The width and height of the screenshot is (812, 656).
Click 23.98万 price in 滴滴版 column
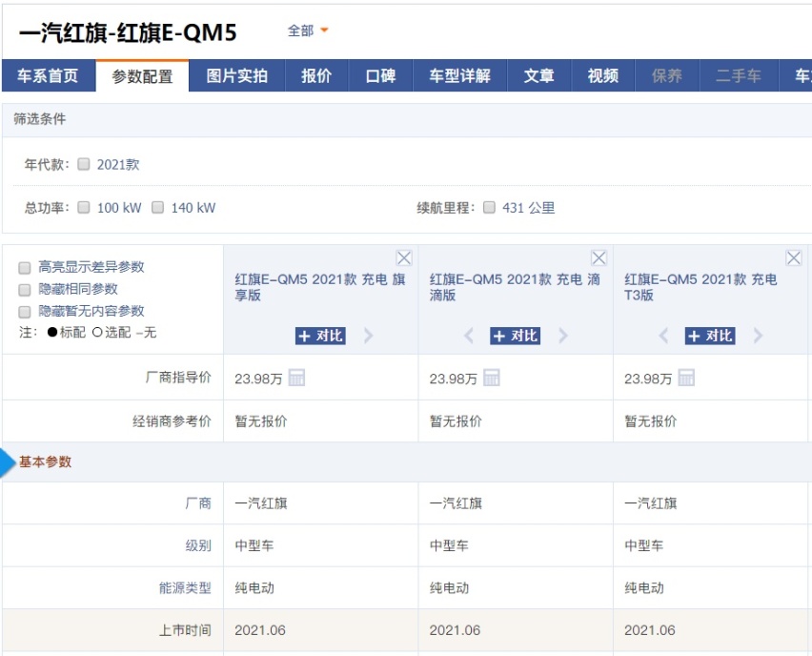click(x=453, y=379)
